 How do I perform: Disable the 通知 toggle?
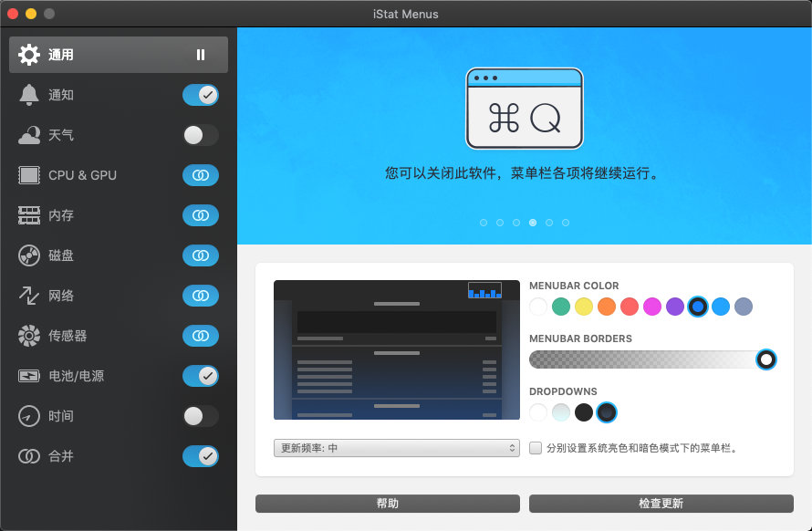pos(201,95)
